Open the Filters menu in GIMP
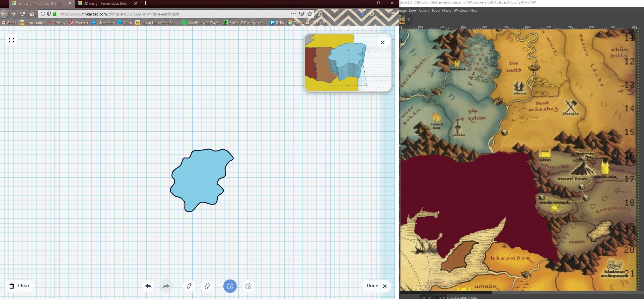Image resolution: width=644 pixels, height=299 pixels. pos(446,10)
